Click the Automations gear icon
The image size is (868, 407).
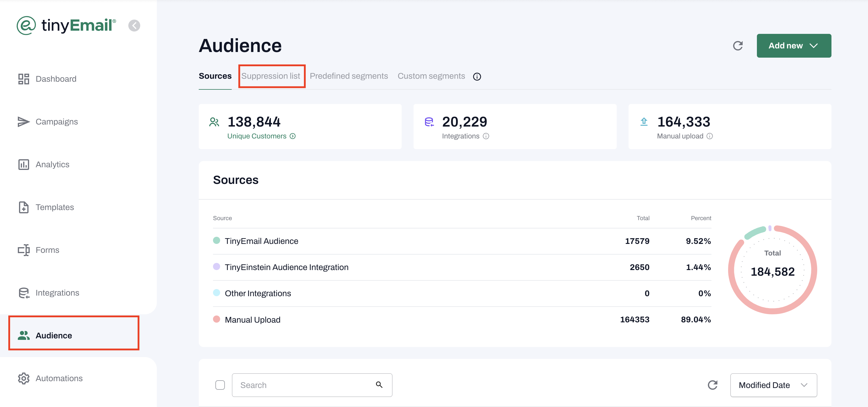[23, 378]
